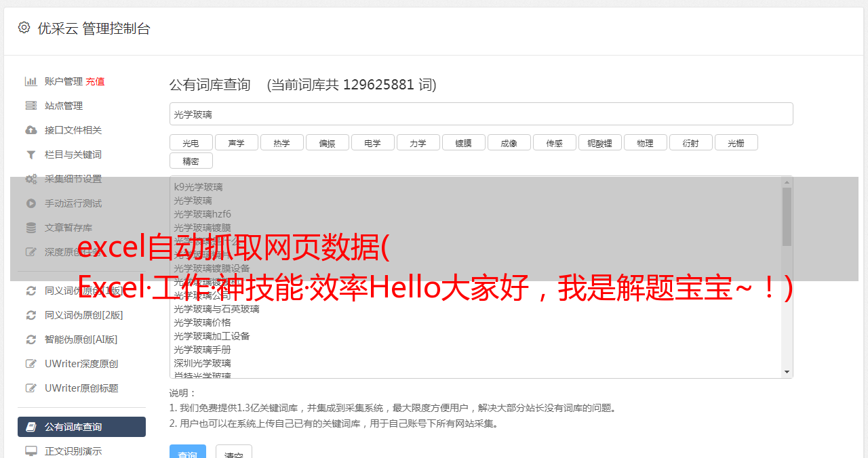Click the book icon for 公有词库查询
Viewport: 868px width, 458px height.
coord(31,427)
